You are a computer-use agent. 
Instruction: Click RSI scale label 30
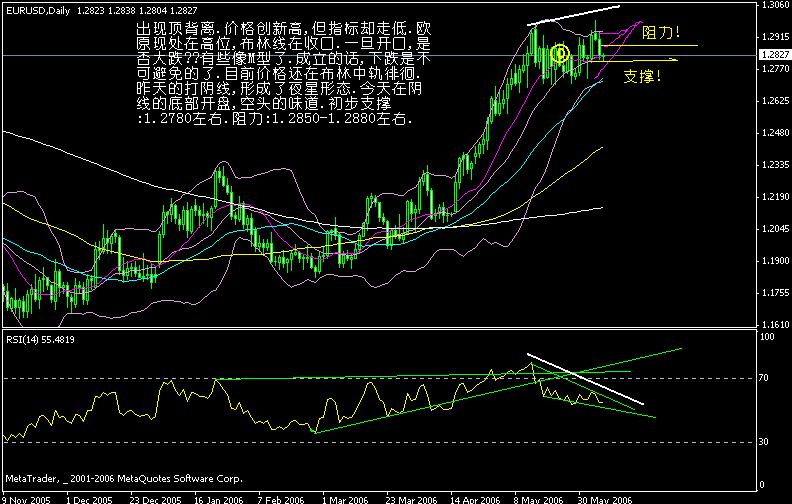pyautogui.click(x=764, y=442)
